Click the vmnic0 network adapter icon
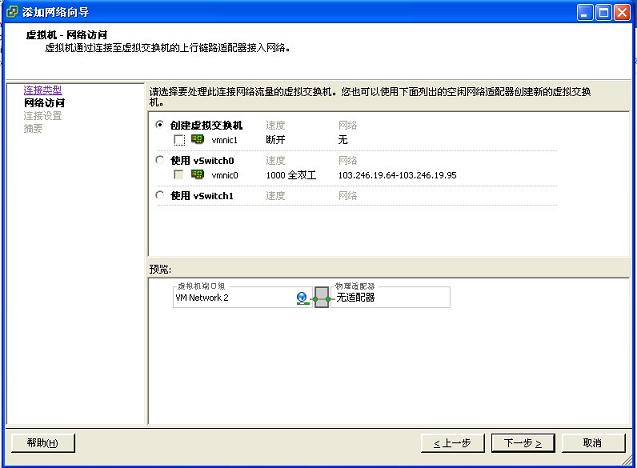Viewport: 637px width, 468px height. 197,175
